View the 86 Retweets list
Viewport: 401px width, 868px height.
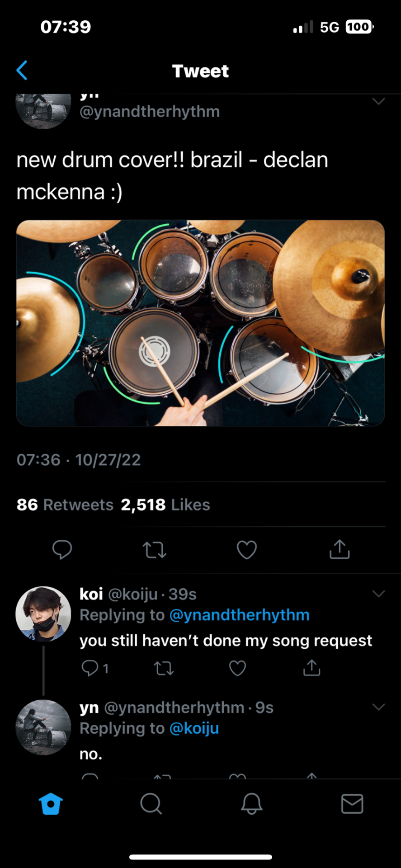(x=65, y=505)
